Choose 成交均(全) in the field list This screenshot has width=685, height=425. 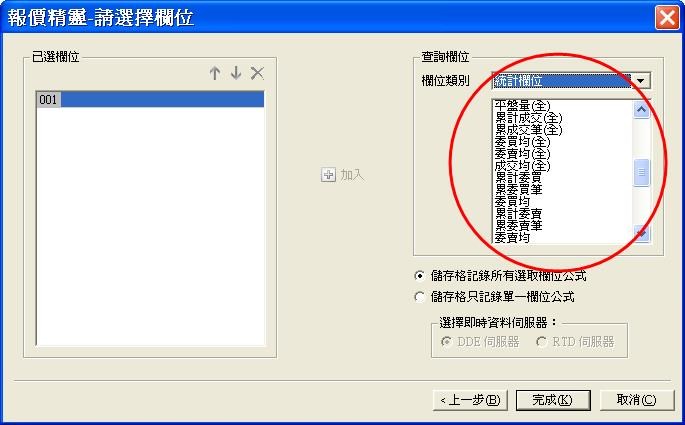coord(522,166)
